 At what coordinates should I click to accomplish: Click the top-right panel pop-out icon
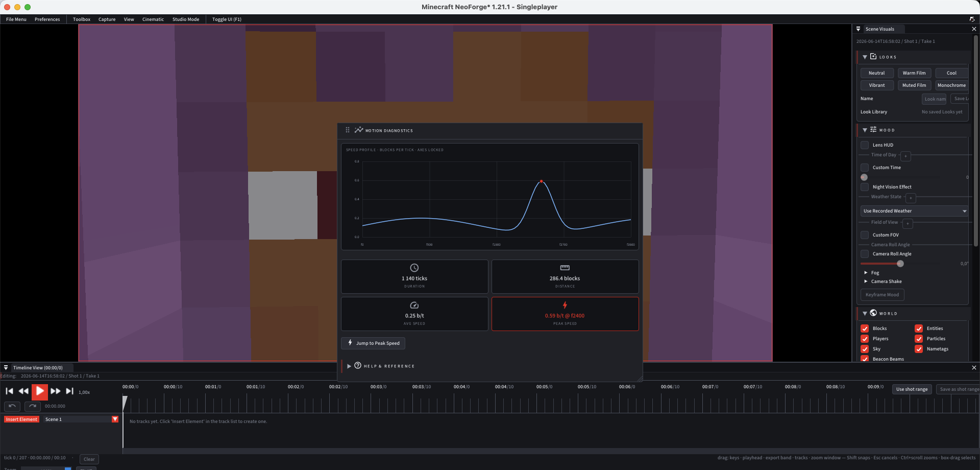(972, 19)
